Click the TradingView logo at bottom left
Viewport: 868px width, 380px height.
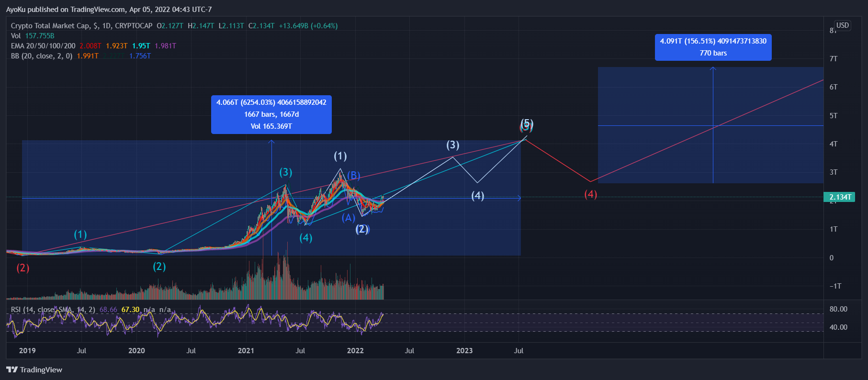click(34, 369)
